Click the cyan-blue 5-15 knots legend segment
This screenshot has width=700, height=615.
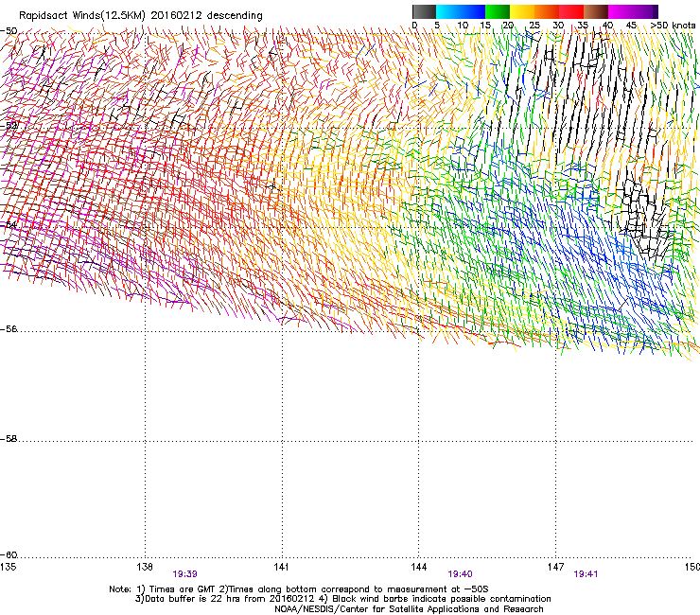pos(461,11)
